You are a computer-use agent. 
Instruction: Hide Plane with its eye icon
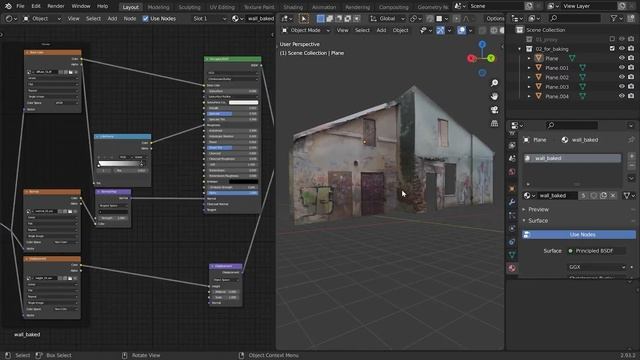click(622, 58)
